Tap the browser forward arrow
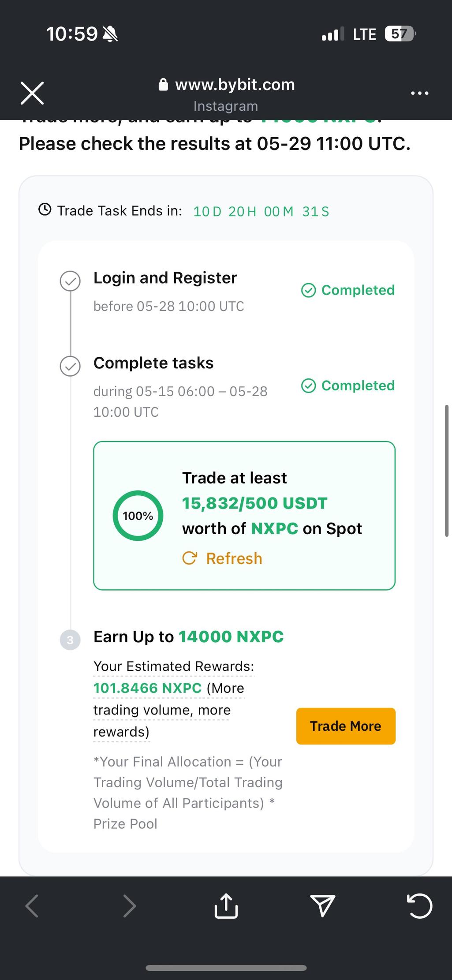This screenshot has height=980, width=452. point(129,906)
